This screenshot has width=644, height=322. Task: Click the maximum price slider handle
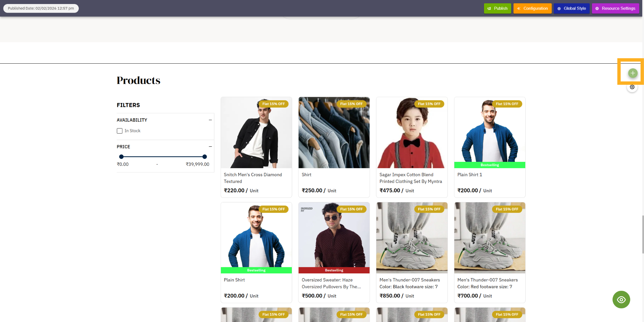(x=205, y=157)
